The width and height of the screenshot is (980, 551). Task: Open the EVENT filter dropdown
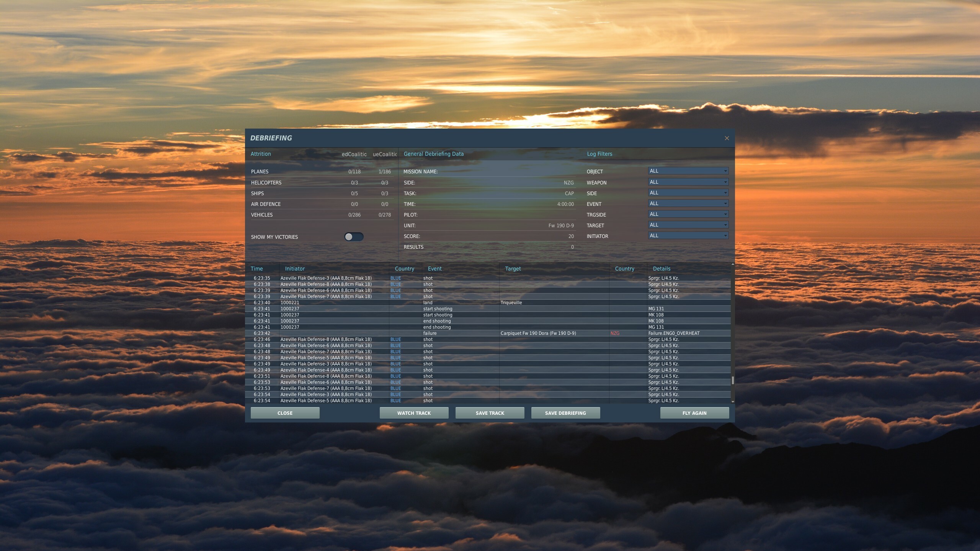688,204
